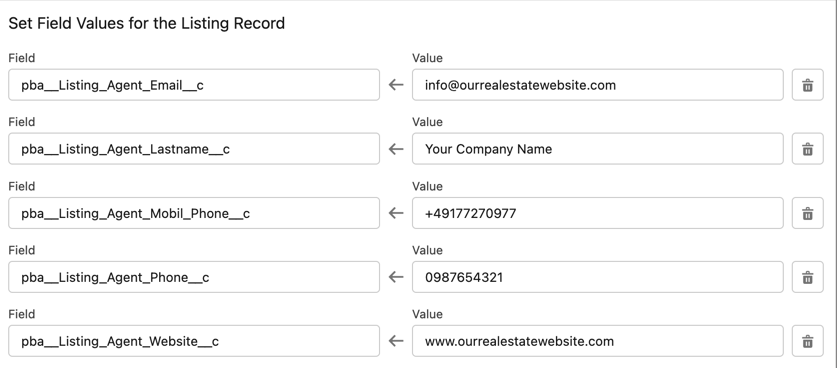Remove the Listing_Agent_Mobil_Phone field row
Screen dimensions: 837x368
[x=808, y=213]
